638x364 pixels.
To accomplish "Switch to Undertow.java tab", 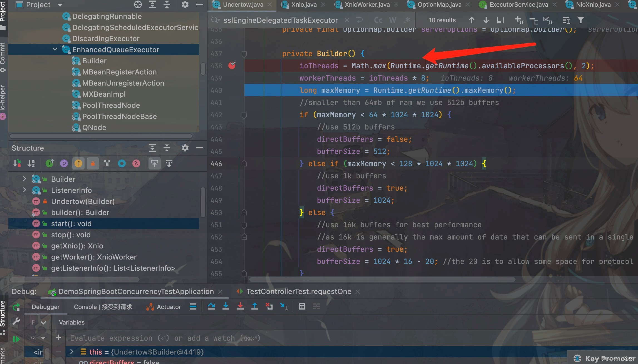I will [243, 4].
